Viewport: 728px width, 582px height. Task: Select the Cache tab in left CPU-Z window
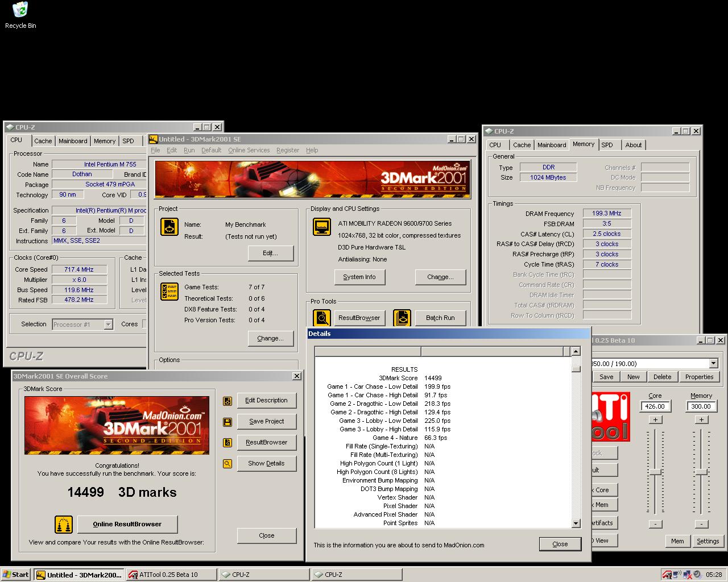(43, 141)
